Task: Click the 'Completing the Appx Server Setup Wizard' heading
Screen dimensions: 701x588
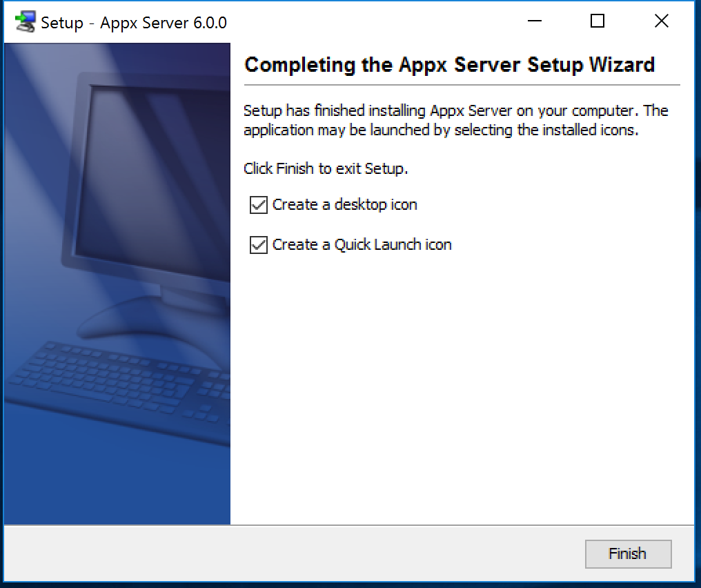Action: (x=449, y=65)
